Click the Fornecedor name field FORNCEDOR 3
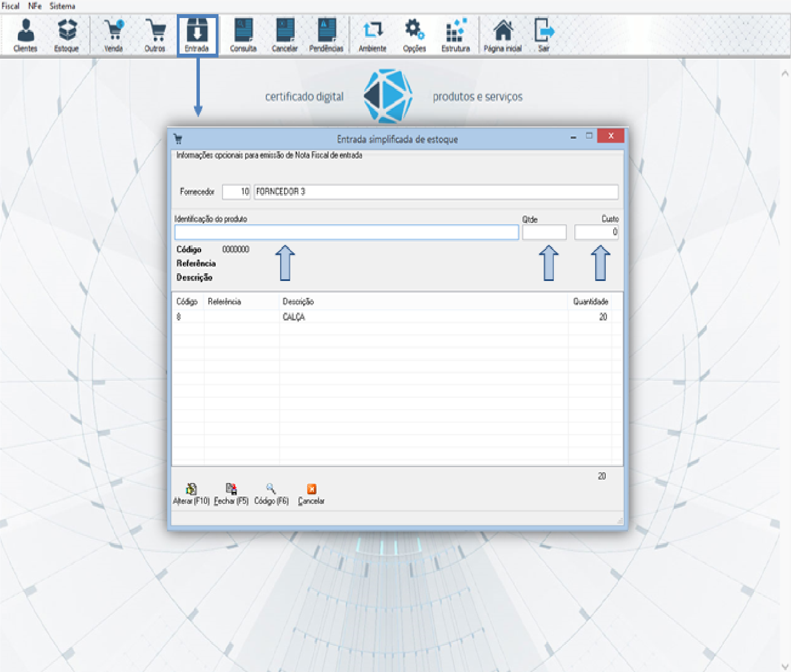Image resolution: width=791 pixels, height=672 pixels. 436,192
